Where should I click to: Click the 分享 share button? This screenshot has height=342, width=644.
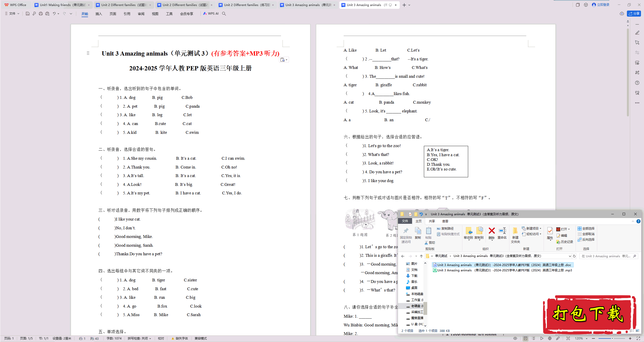tap(634, 14)
